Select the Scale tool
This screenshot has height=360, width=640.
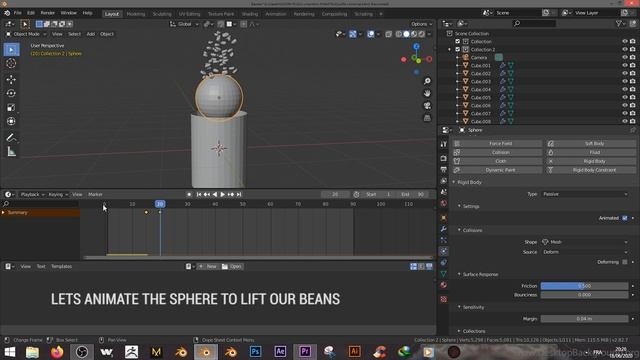(x=11, y=107)
